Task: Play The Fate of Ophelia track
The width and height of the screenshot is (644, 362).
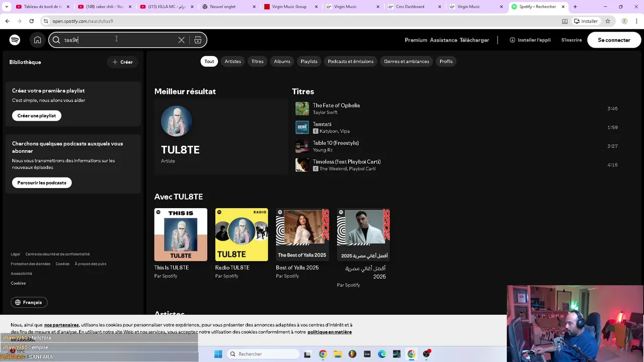Action: click(456, 109)
